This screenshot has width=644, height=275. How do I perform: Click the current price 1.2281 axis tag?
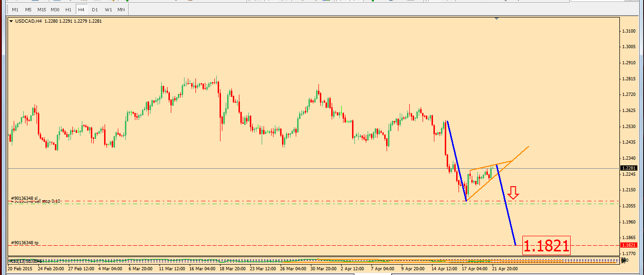pyautogui.click(x=629, y=168)
